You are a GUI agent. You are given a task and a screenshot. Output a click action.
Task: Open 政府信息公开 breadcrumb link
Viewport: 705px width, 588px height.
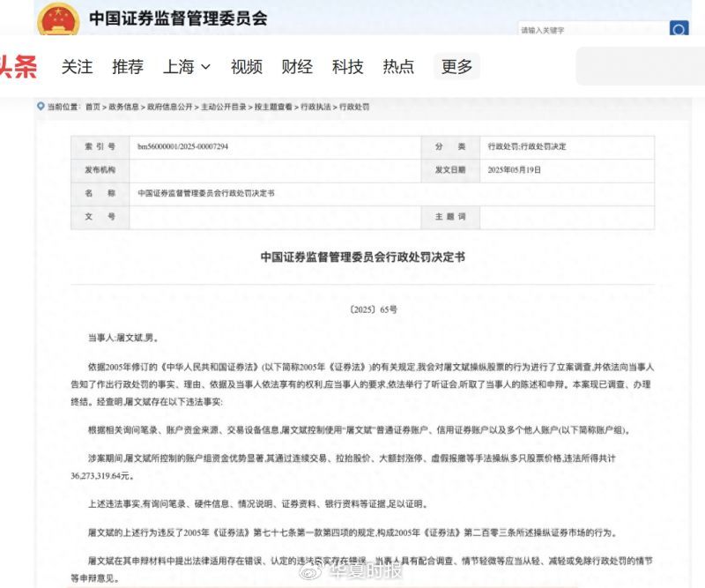click(170, 107)
